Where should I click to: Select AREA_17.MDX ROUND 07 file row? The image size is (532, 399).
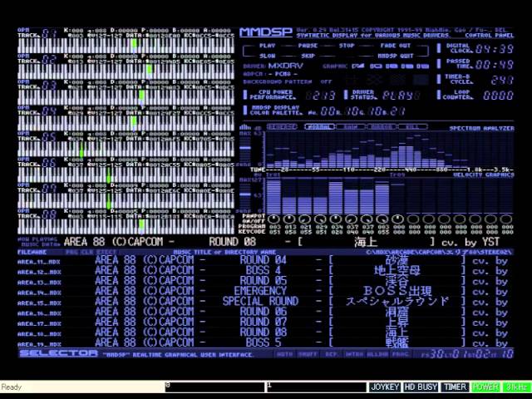[266, 323]
